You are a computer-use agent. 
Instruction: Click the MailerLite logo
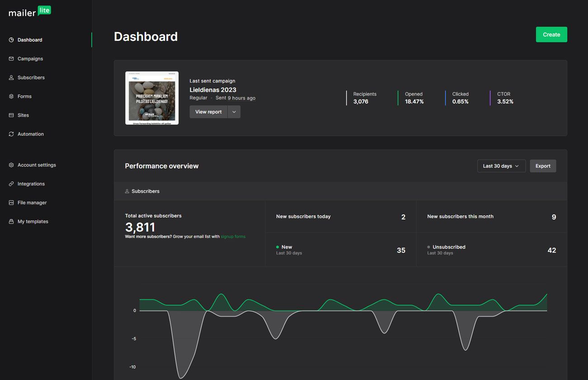pyautogui.click(x=30, y=12)
